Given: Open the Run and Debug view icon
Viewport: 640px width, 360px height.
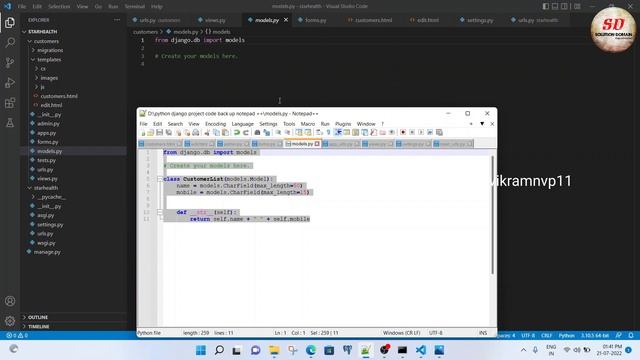Looking at the screenshot, I should [x=10, y=82].
